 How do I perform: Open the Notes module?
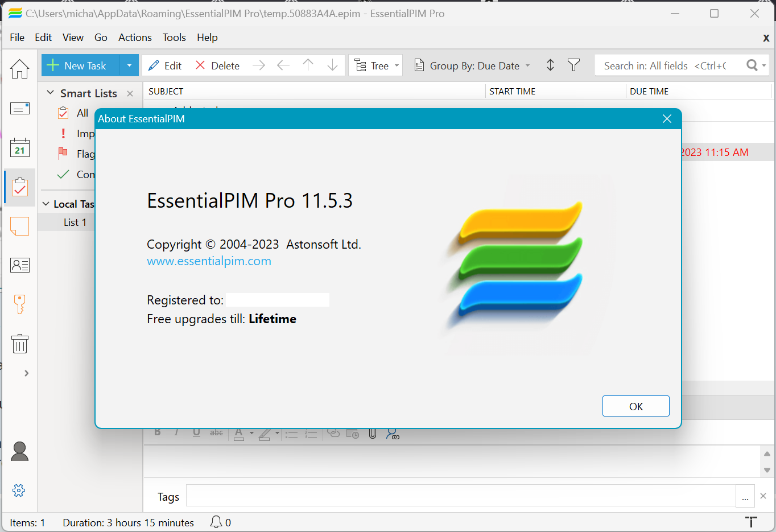[x=19, y=226]
